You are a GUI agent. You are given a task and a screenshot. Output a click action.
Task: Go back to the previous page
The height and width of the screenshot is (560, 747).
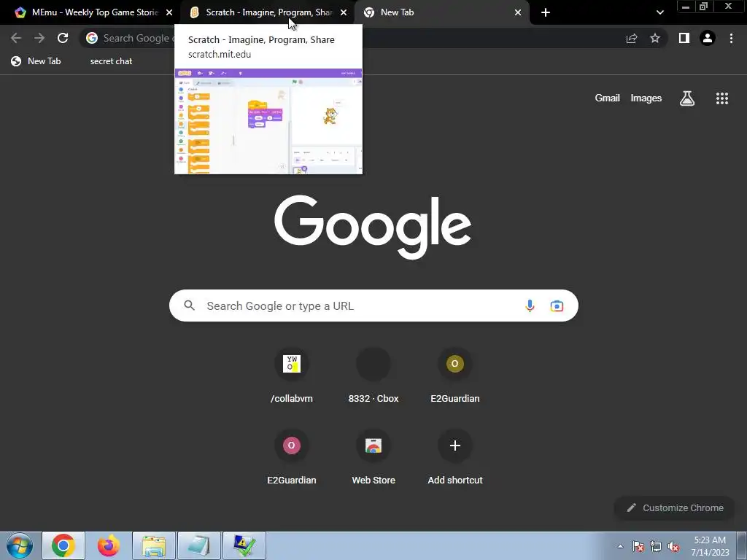[x=16, y=38]
